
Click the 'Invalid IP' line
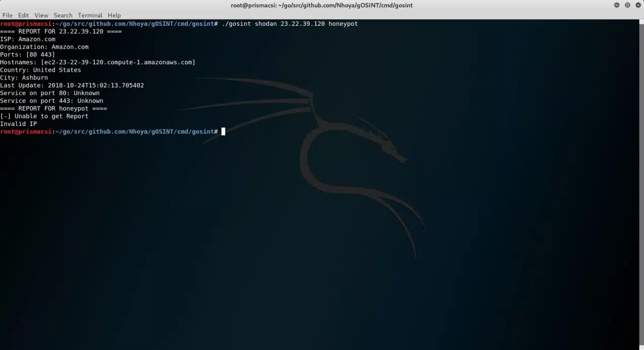pyautogui.click(x=18, y=124)
